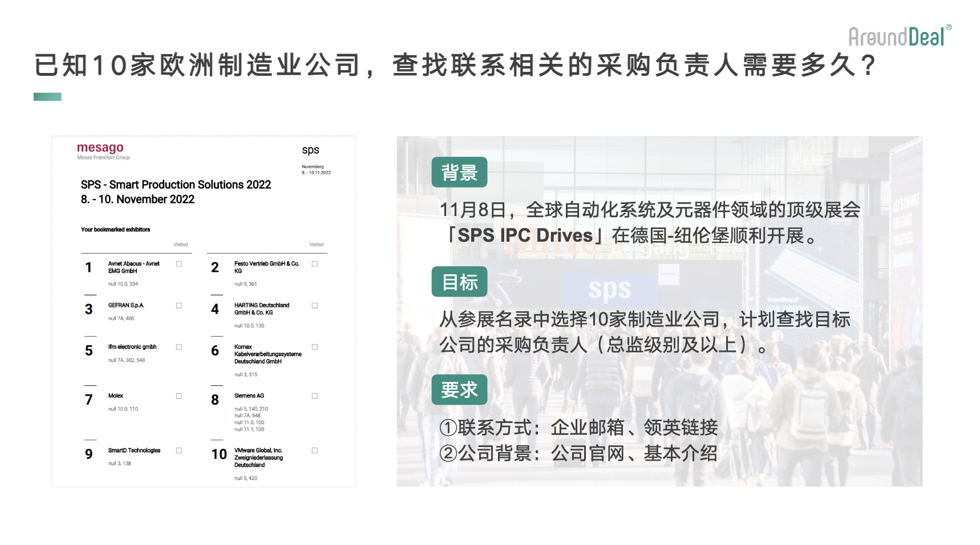Screen dimensions: 980x545
Task: Click exhibitor name Avnet Abacus - Avnet EMG GmbH
Action: (134, 267)
